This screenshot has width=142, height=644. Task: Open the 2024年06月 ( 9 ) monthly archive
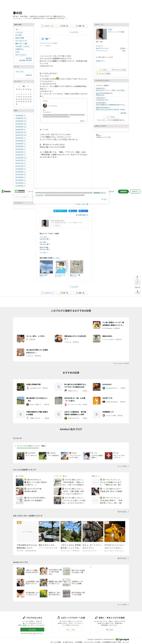tap(20, 115)
